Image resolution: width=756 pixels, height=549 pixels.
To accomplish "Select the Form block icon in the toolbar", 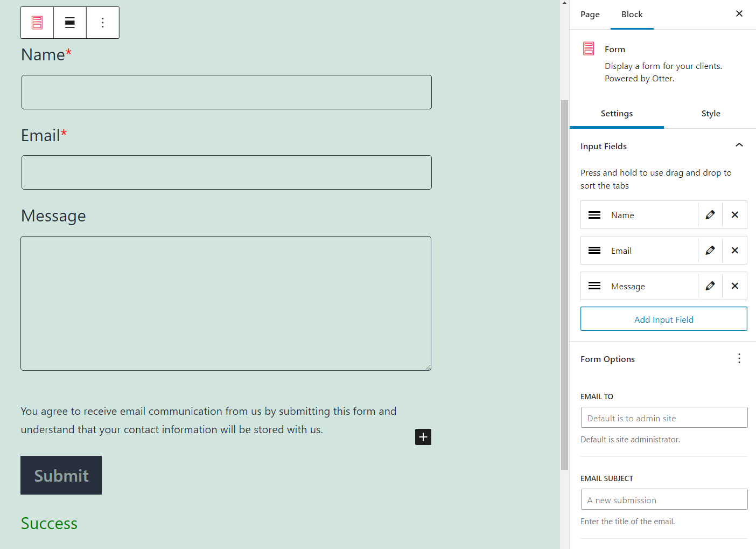I will pyautogui.click(x=37, y=22).
